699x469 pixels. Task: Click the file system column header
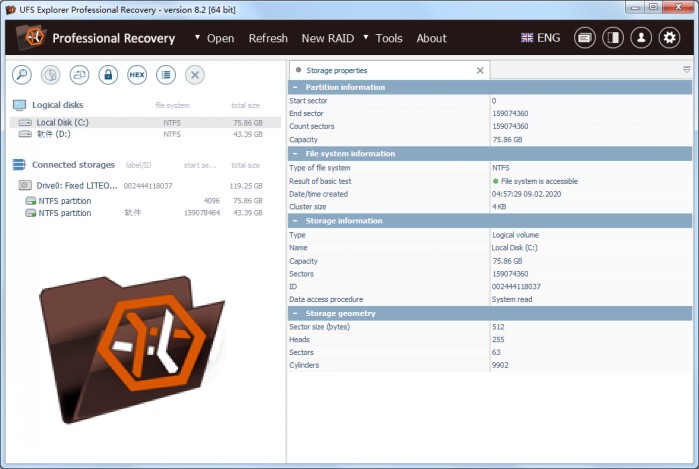[172, 105]
